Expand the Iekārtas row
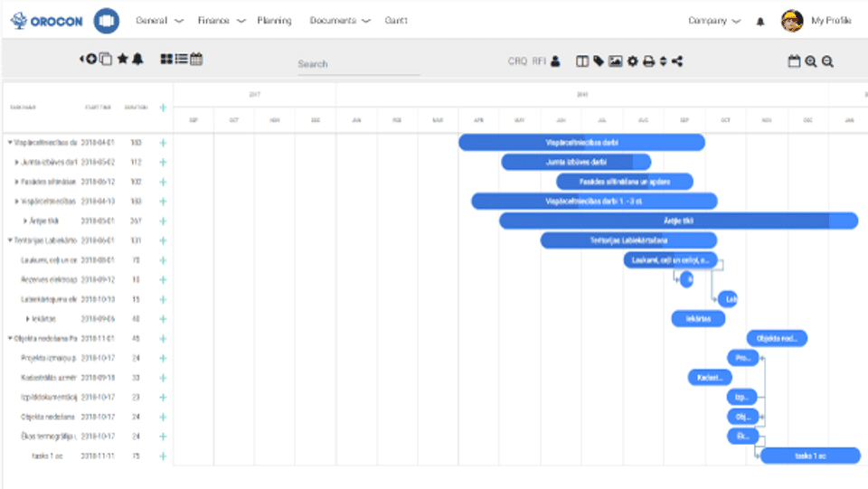 pyautogui.click(x=28, y=319)
